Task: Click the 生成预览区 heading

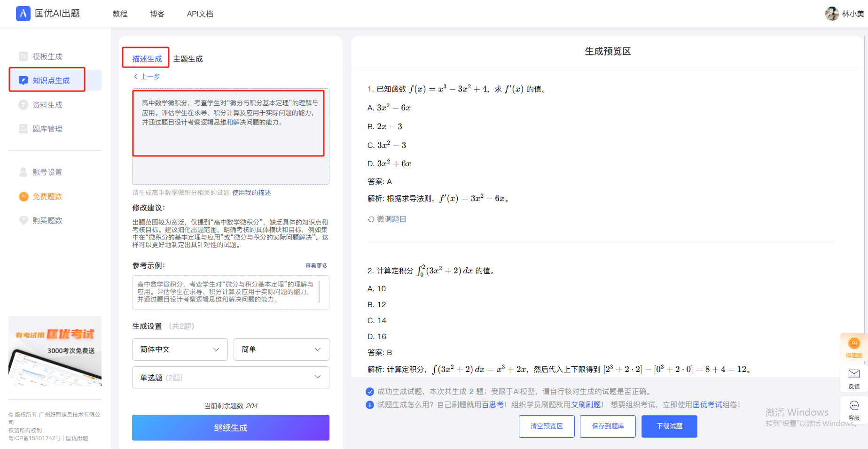Action: tap(608, 51)
